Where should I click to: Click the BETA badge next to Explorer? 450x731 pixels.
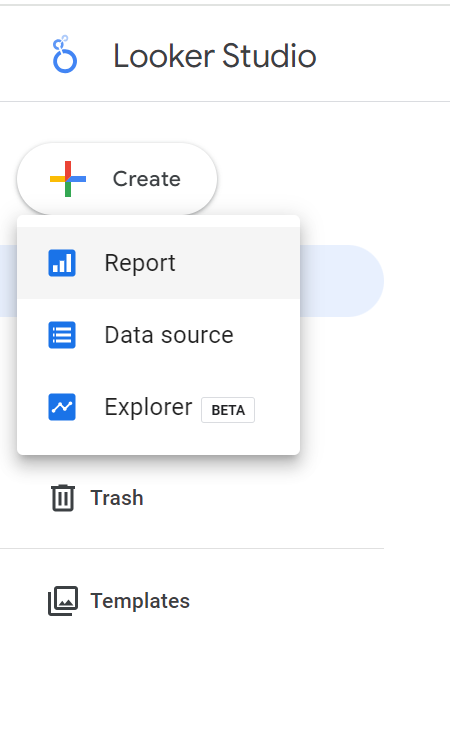(228, 410)
